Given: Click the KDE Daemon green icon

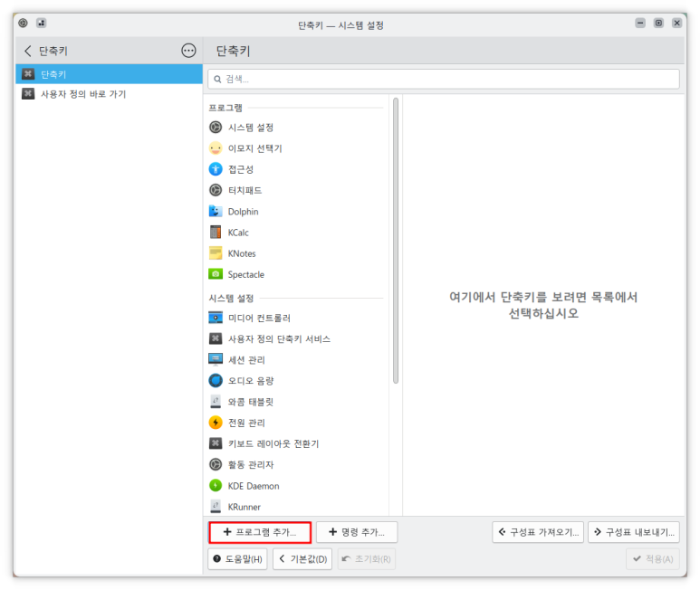Looking at the screenshot, I should (216, 485).
